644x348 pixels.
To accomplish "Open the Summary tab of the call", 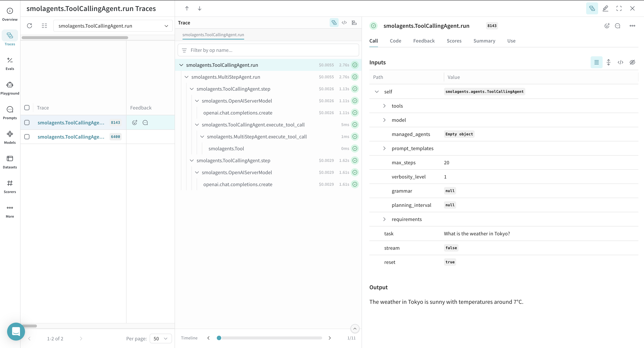I will (x=484, y=41).
